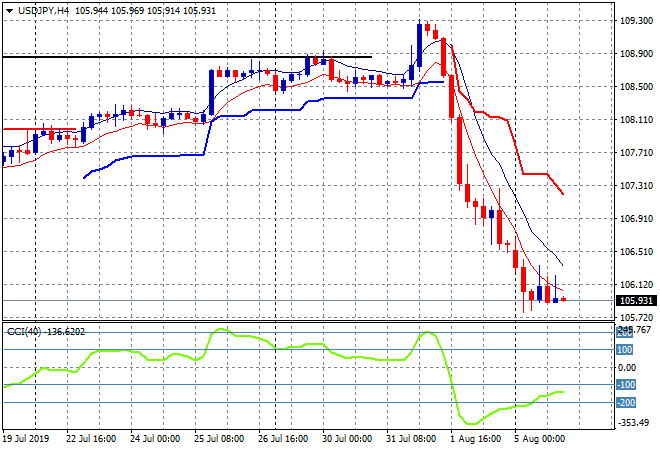
Task: Click the 107.310 price scale label
Action: (636, 186)
